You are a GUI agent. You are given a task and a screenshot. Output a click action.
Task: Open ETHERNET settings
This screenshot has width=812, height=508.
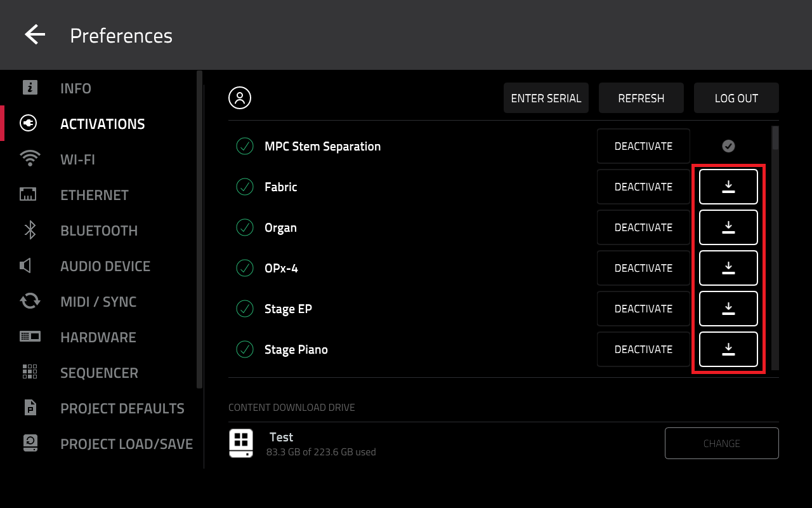click(95, 195)
